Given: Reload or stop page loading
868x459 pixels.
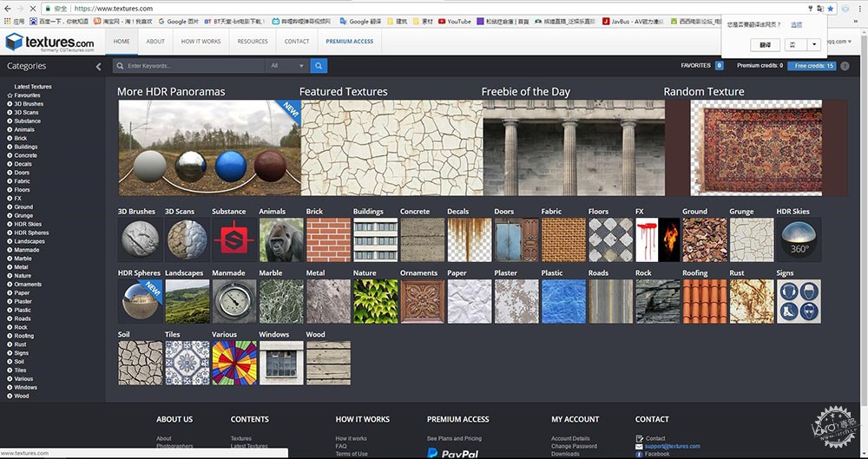Looking at the screenshot, I should (x=33, y=9).
